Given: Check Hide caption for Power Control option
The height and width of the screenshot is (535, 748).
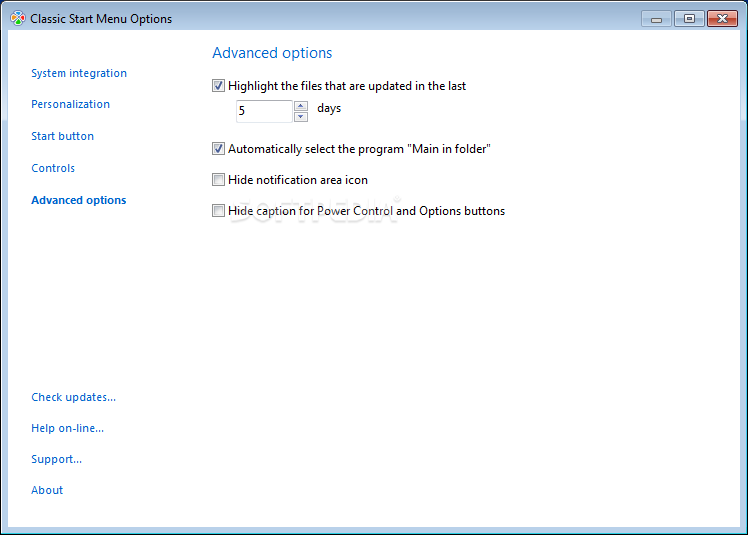Looking at the screenshot, I should [218, 211].
